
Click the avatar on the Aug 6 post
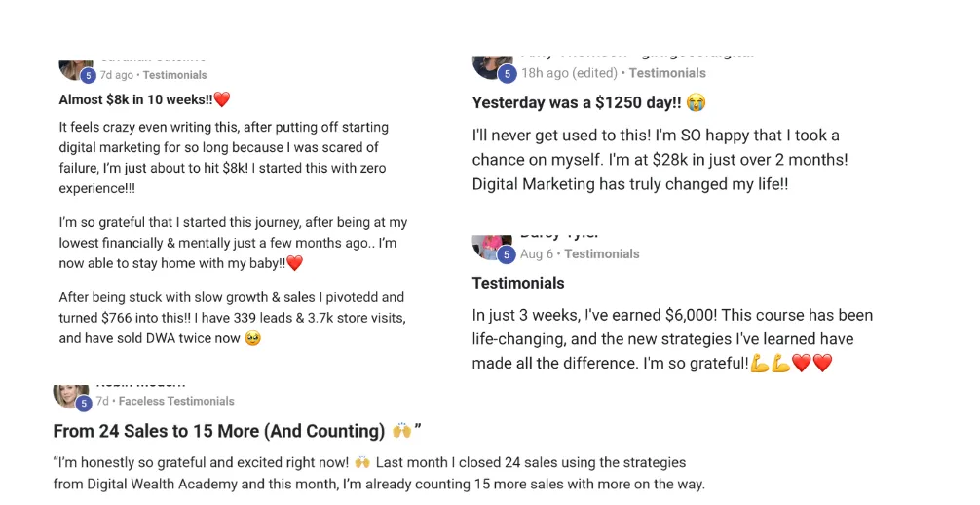pos(489,245)
